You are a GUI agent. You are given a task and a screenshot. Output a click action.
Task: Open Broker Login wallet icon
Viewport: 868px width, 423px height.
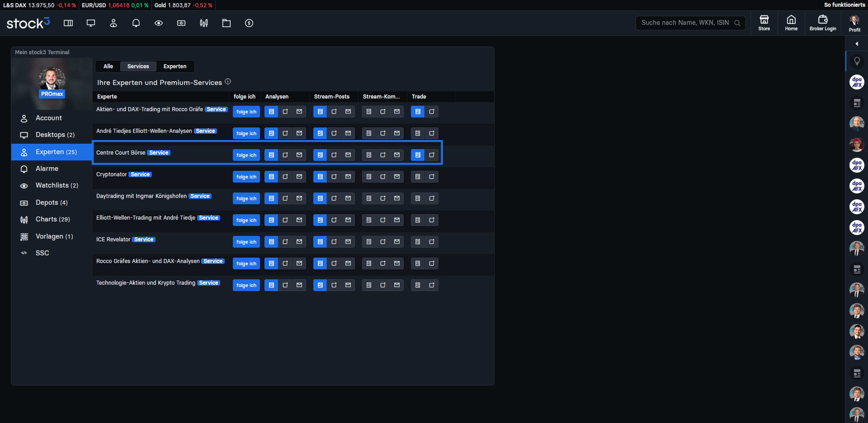click(x=823, y=23)
